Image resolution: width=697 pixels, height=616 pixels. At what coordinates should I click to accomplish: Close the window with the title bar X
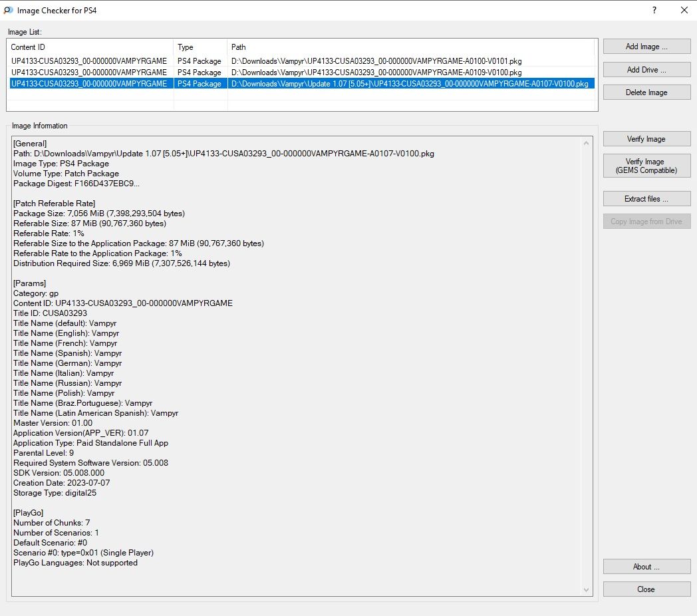(x=684, y=10)
